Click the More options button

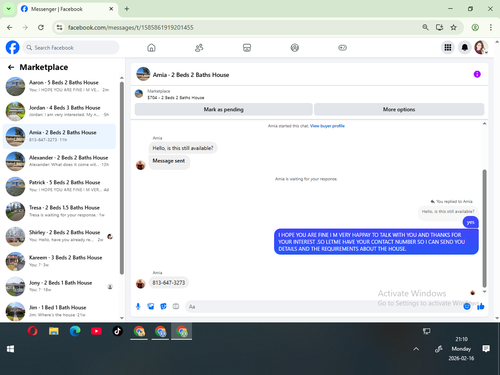point(399,109)
